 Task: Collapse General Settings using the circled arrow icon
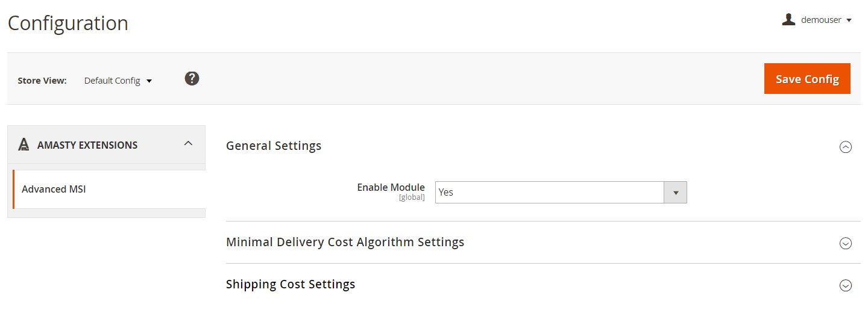coord(846,147)
